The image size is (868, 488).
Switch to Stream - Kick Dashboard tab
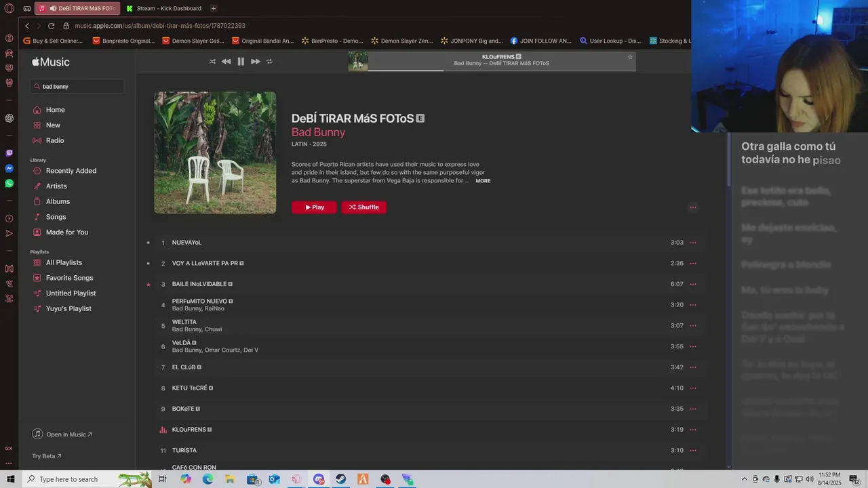point(164,8)
